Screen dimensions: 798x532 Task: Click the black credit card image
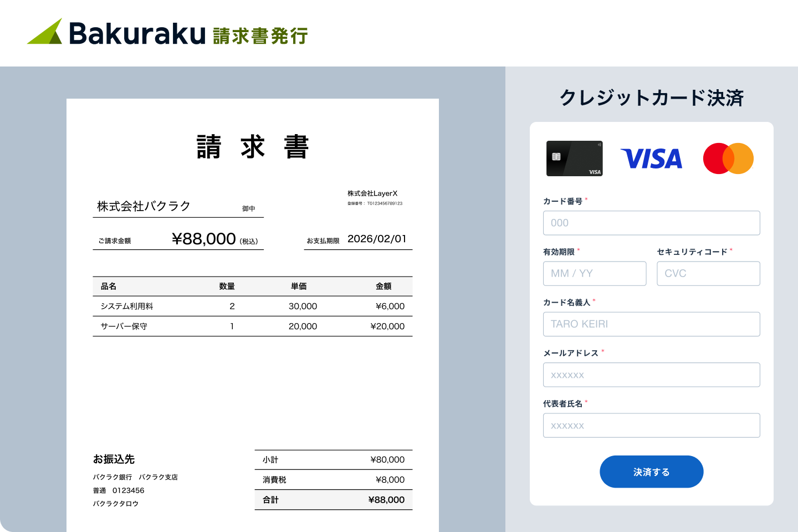pyautogui.click(x=575, y=158)
